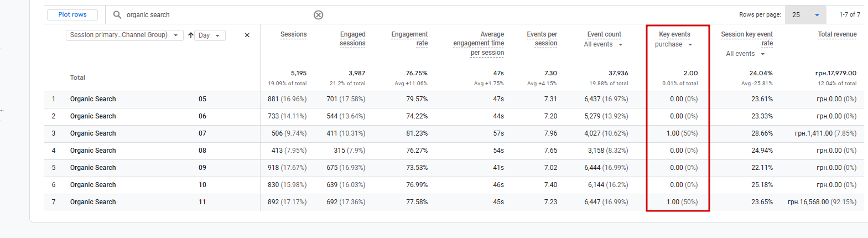Sort by the Sessions column header
This screenshot has height=238, width=868.
(x=293, y=34)
